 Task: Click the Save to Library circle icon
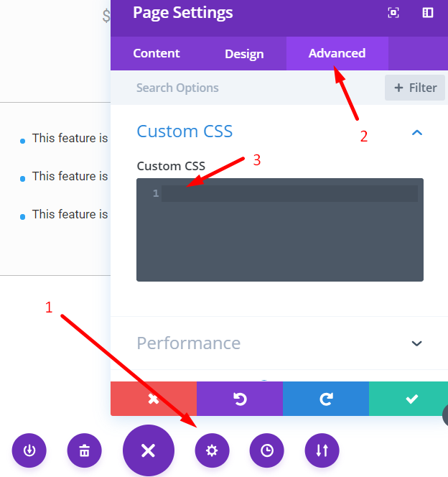click(x=29, y=450)
